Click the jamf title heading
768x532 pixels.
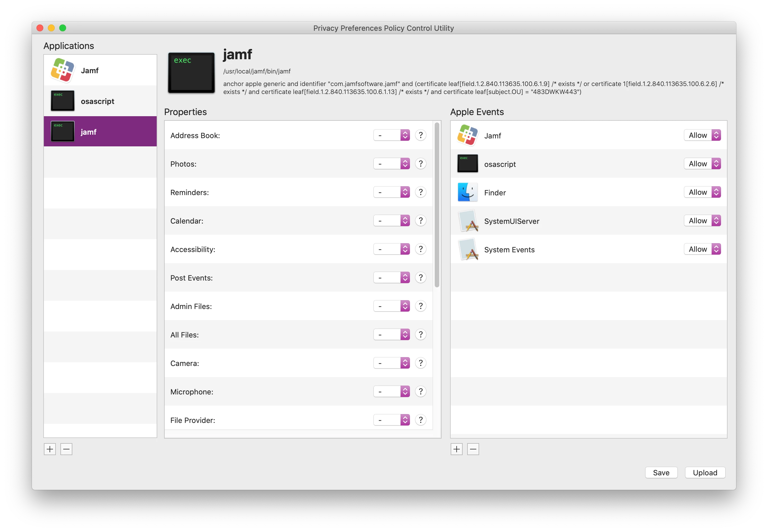[237, 54]
